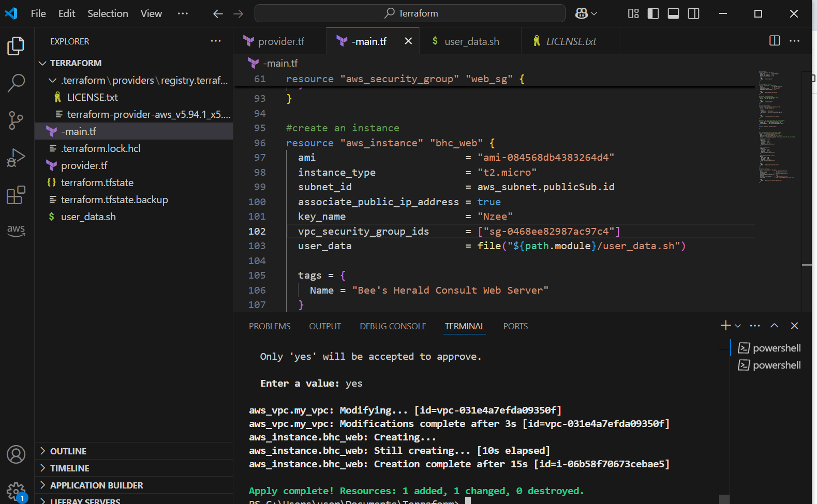The width and height of the screenshot is (817, 504).
Task: Open user_data.sh in the explorer
Action: click(133, 217)
